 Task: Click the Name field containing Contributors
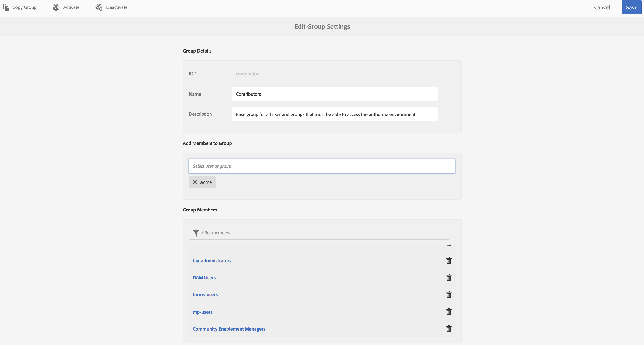(x=335, y=94)
